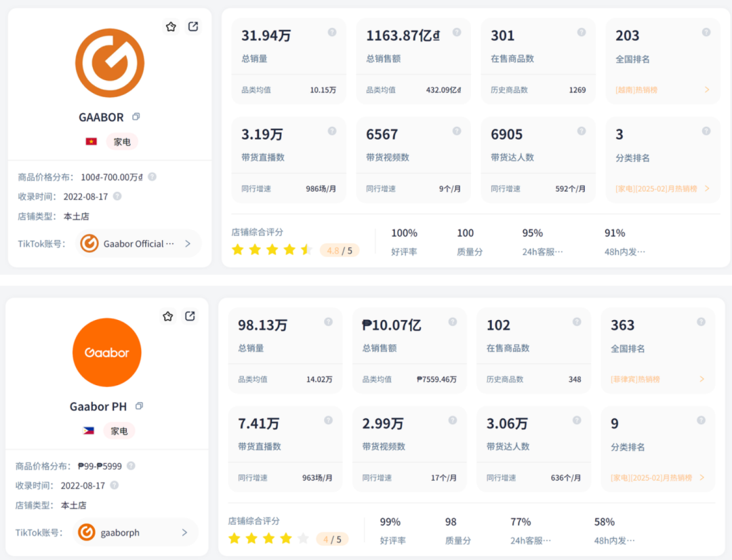The height and width of the screenshot is (560, 732).
Task: Select the 986场/月 growth value
Action: tap(321, 188)
